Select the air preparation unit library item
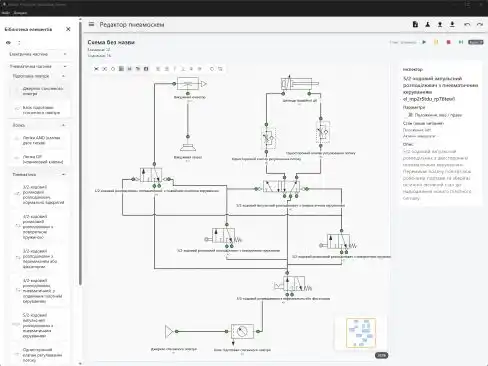 pos(40,110)
